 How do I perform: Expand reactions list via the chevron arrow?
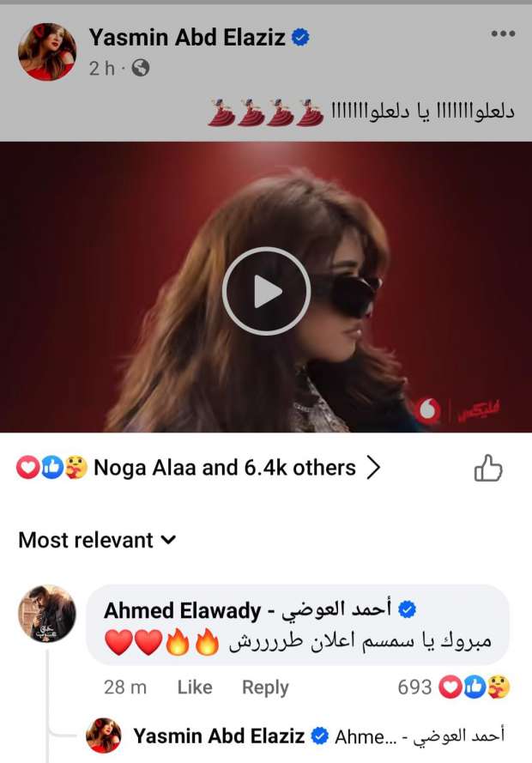point(373,468)
